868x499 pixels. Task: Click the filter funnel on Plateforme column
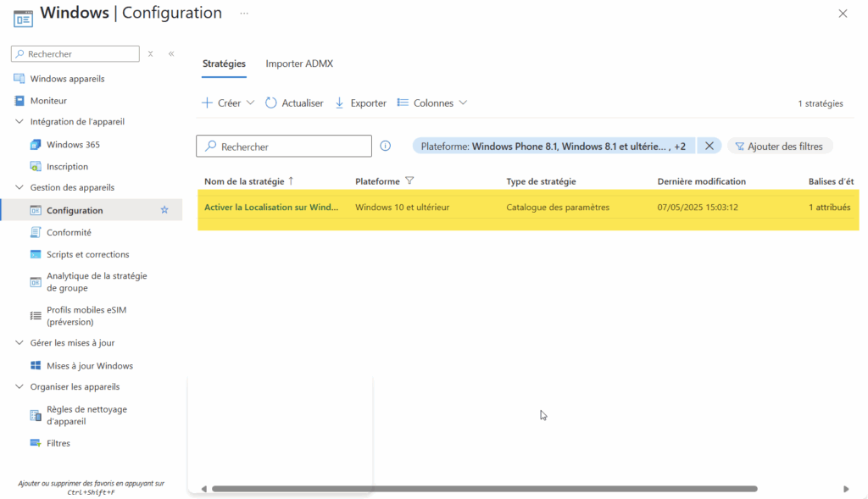coord(409,181)
